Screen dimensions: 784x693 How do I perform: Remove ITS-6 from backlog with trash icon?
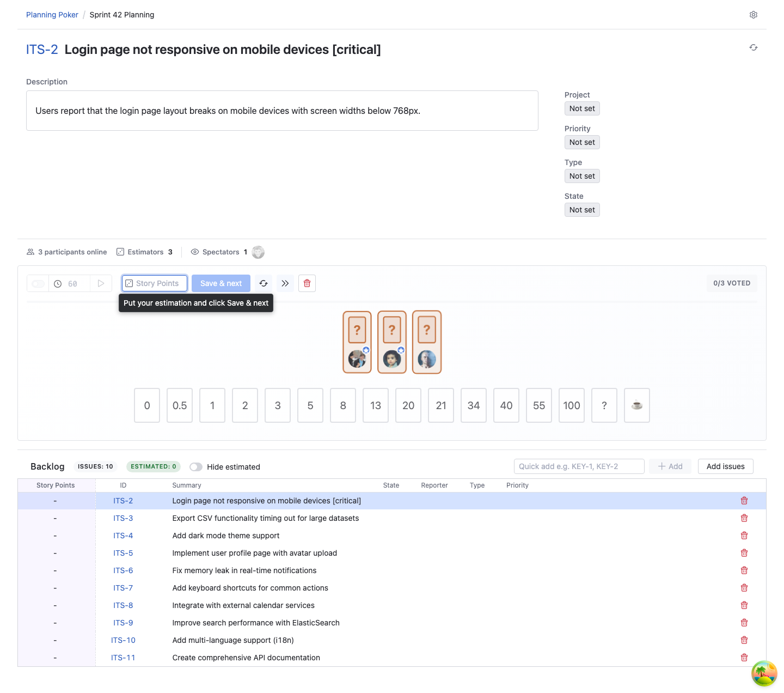tap(744, 570)
